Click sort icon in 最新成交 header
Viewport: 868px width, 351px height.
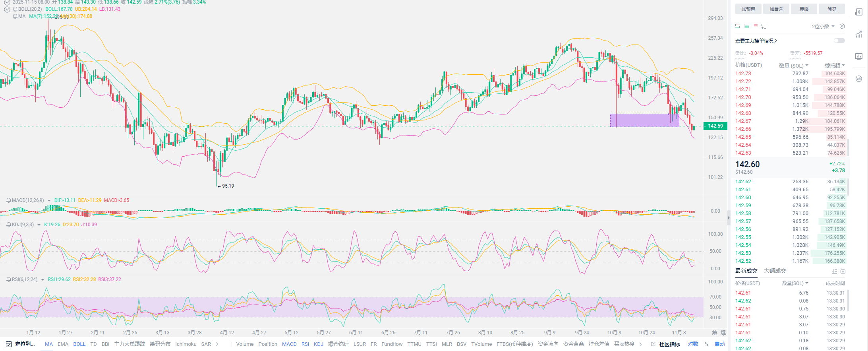835,271
